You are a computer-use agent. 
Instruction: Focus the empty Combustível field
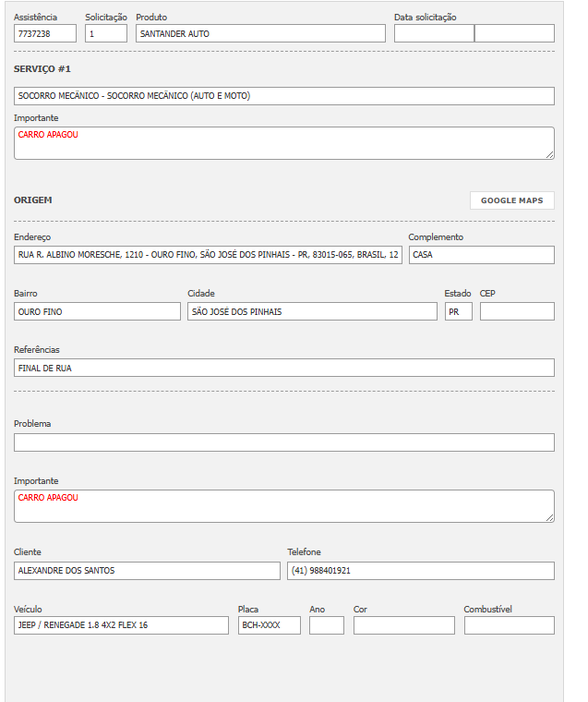509,625
